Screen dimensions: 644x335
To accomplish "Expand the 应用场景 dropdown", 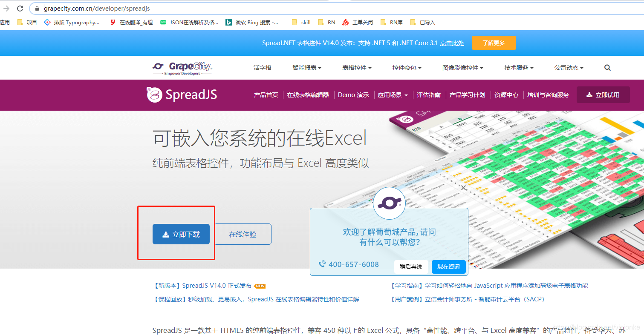I will pos(393,95).
